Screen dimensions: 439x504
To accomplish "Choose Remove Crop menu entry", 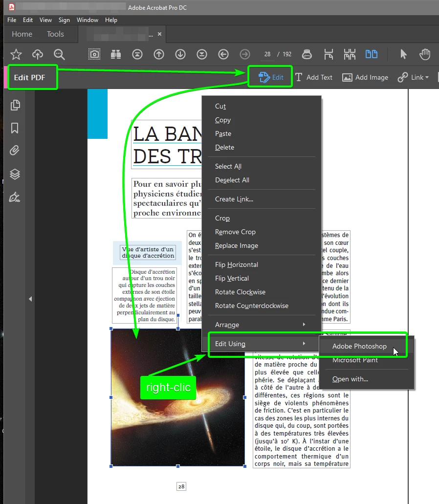I will (x=262, y=232).
